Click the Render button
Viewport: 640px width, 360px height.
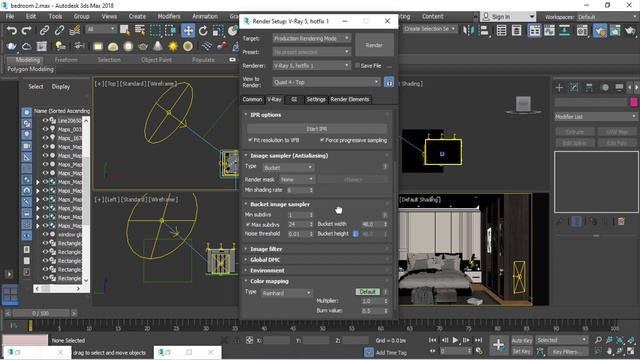tap(374, 45)
